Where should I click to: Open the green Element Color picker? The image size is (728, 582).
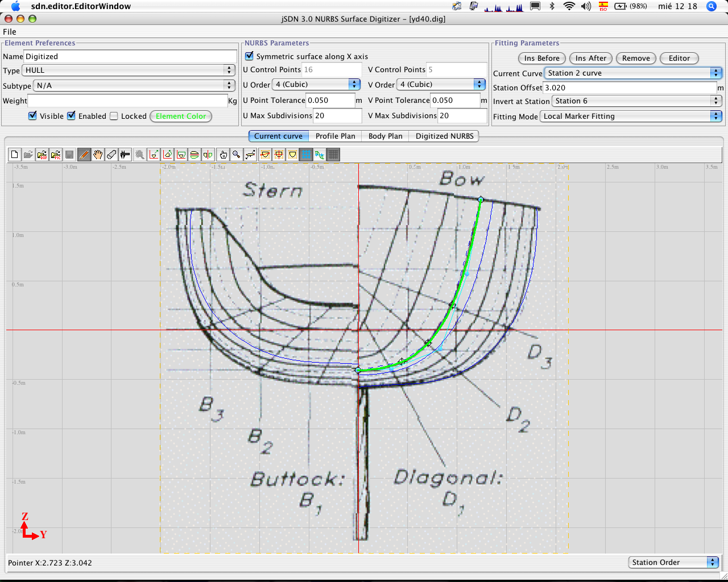[x=181, y=116]
